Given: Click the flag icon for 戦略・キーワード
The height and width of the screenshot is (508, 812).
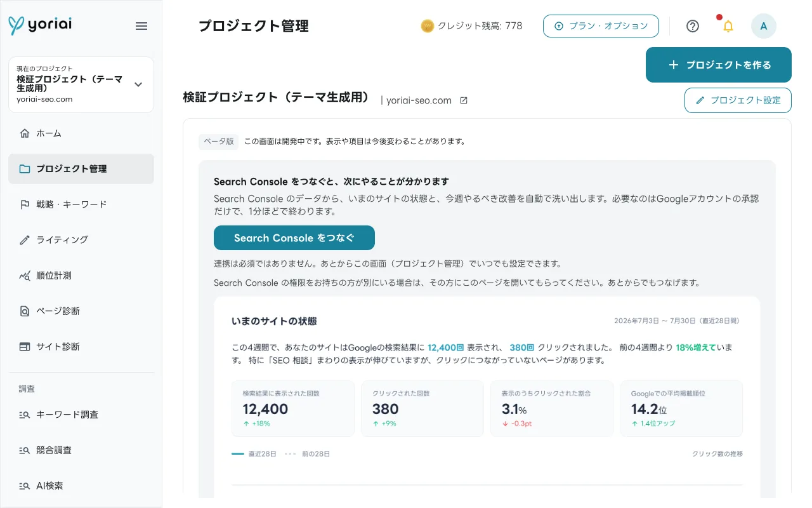Looking at the screenshot, I should click(25, 204).
